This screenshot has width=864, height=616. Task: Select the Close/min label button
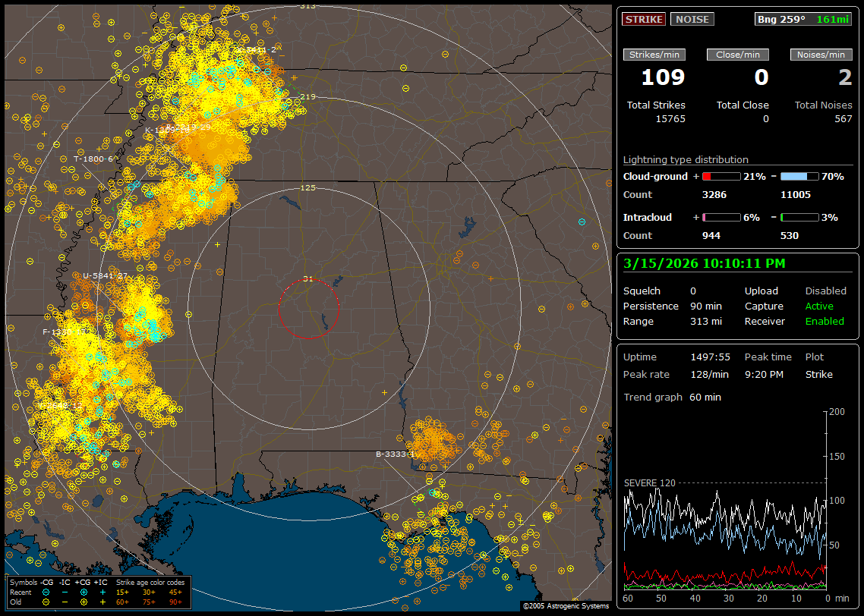coord(738,55)
